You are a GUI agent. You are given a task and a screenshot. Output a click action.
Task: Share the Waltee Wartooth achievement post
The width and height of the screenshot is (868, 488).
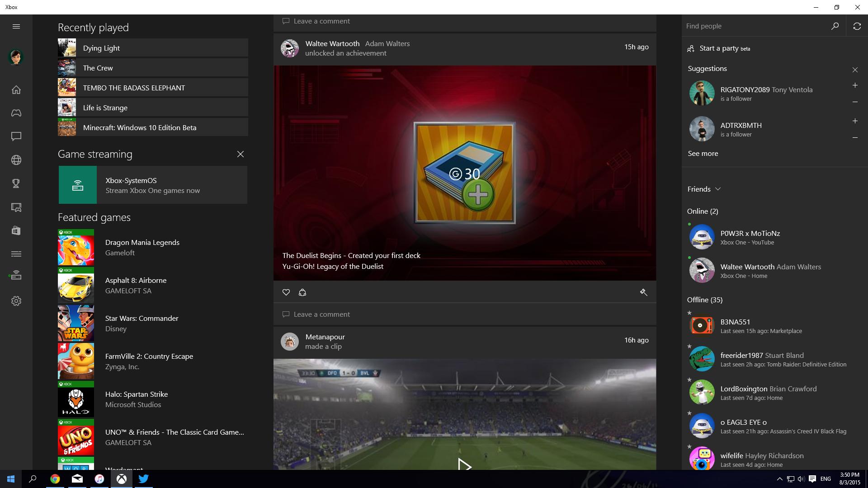(x=302, y=292)
